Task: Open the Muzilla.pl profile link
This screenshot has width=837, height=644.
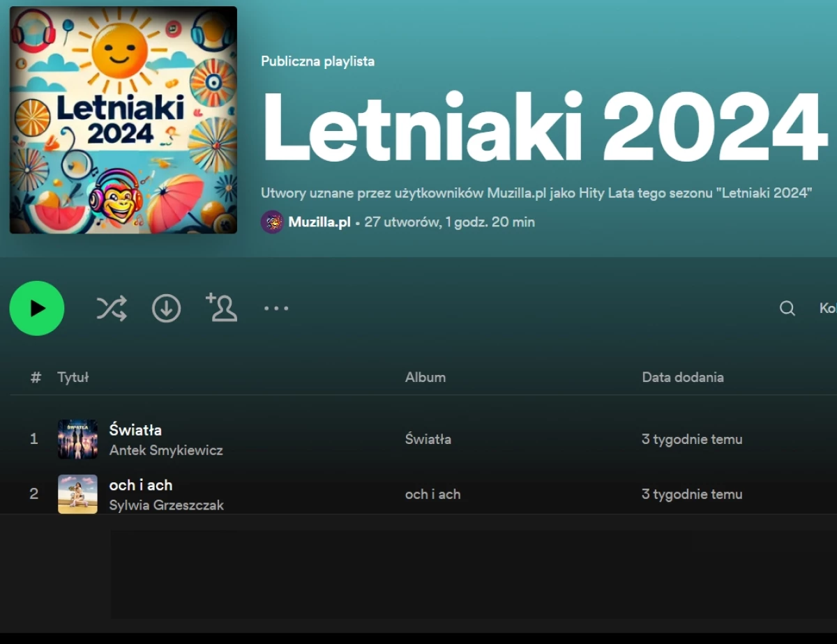Action: pyautogui.click(x=319, y=222)
